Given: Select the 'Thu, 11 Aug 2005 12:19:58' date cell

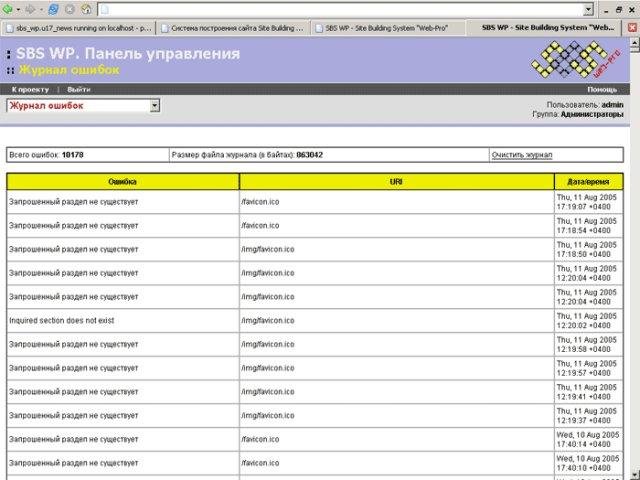Looking at the screenshot, I should (x=588, y=344).
